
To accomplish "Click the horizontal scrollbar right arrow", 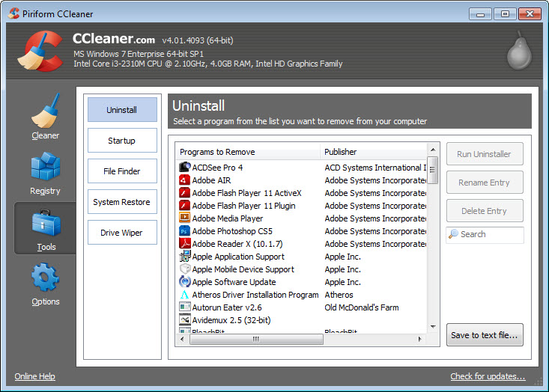I will coord(420,339).
